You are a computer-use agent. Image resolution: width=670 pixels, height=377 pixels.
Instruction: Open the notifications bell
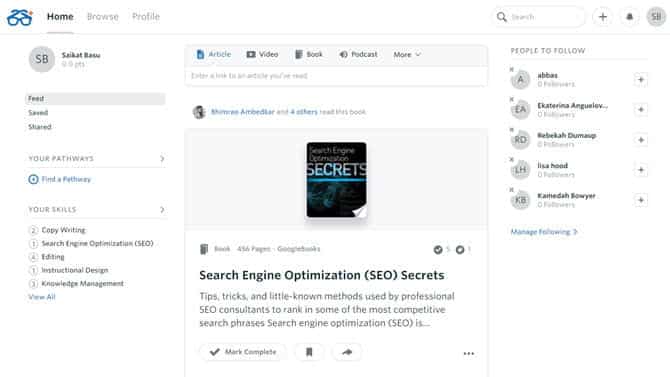point(629,17)
